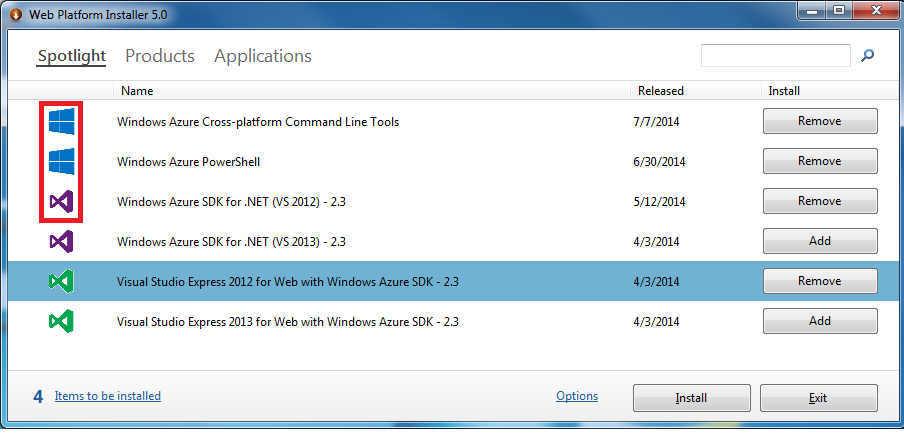Add Visual Studio Express 2013 for Web

(x=820, y=320)
